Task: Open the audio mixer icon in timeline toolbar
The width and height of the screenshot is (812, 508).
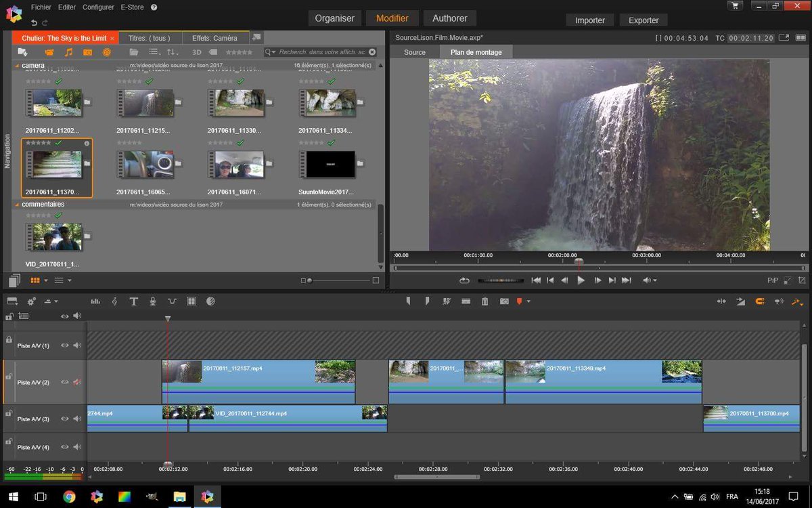Action: click(95, 301)
